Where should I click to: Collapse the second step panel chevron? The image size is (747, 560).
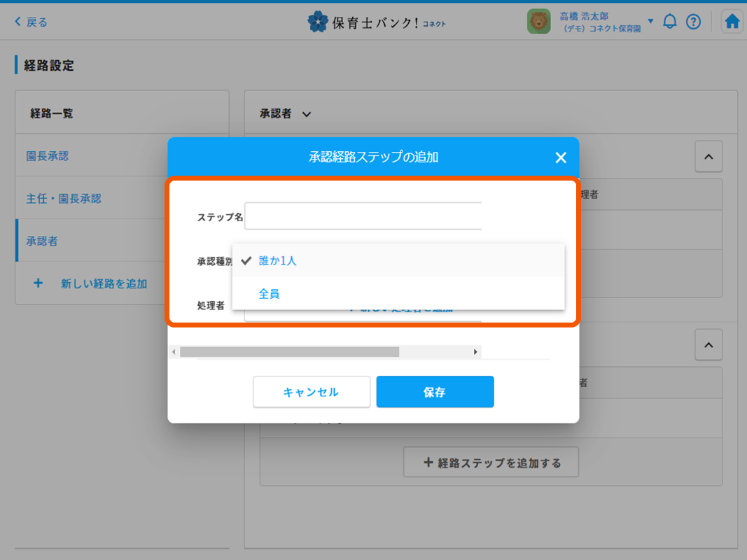click(x=708, y=345)
